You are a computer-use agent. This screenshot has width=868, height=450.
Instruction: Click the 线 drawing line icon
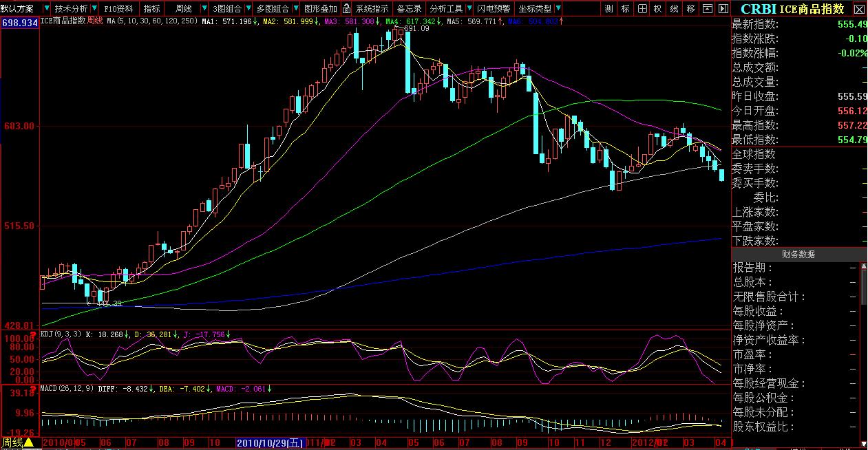pos(674,9)
